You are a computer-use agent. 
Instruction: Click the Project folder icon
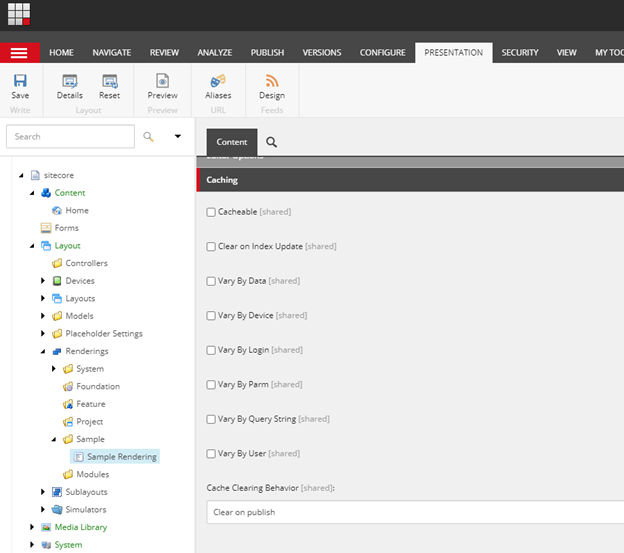tap(68, 422)
